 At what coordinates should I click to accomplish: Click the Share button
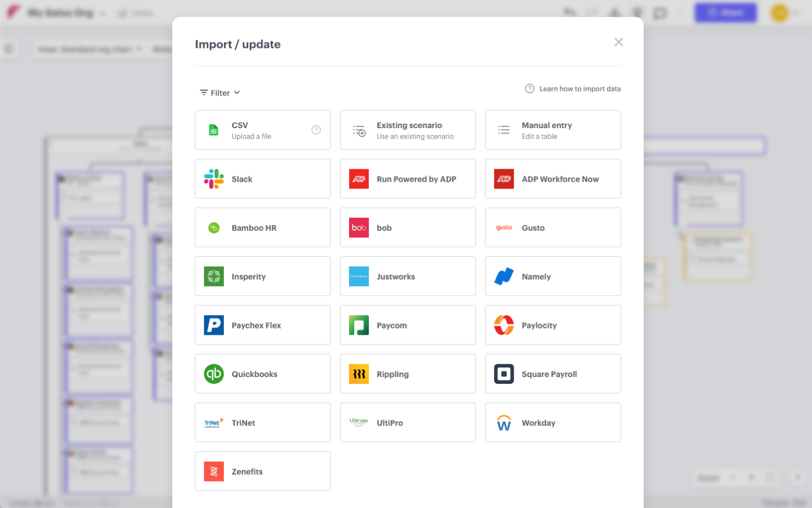pyautogui.click(x=726, y=12)
